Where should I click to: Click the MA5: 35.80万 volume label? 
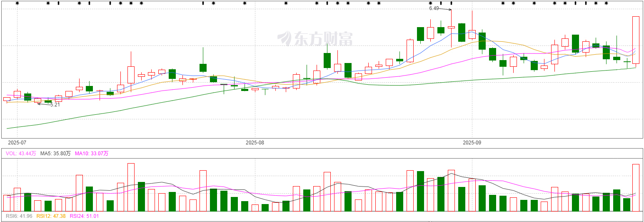[x=55, y=154]
